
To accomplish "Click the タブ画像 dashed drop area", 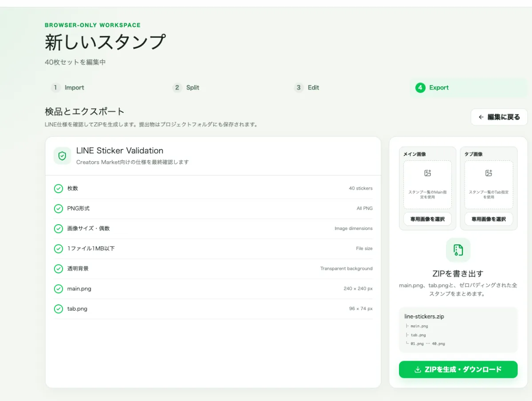I will 489,185.
